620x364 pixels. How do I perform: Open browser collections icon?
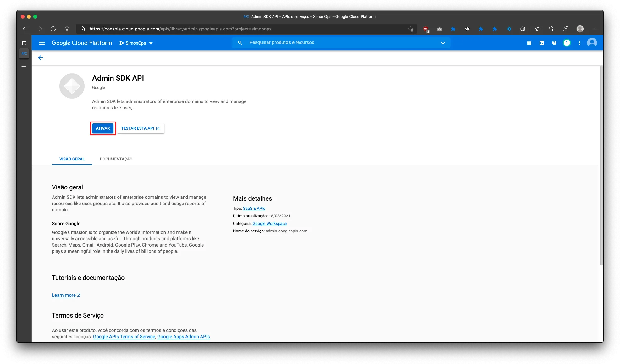click(x=552, y=29)
